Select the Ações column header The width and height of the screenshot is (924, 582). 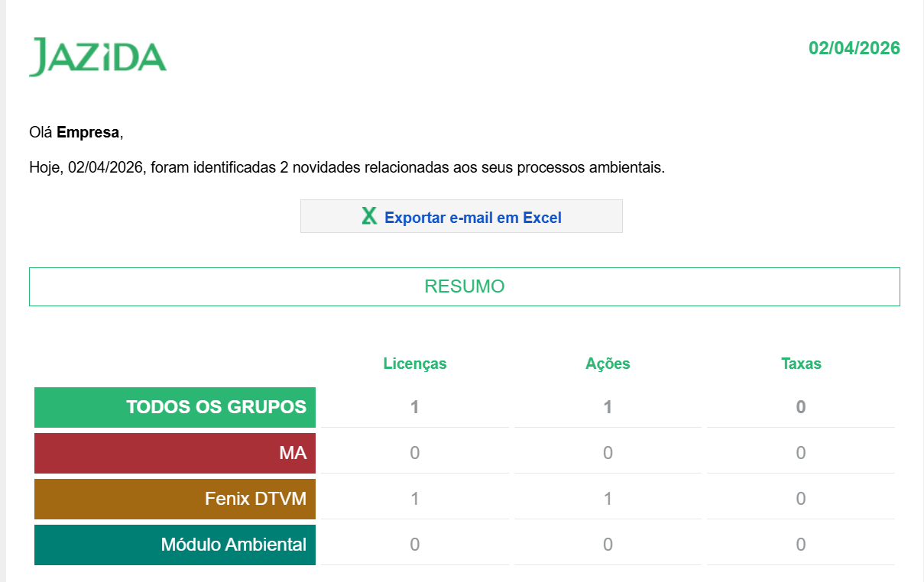pos(608,364)
